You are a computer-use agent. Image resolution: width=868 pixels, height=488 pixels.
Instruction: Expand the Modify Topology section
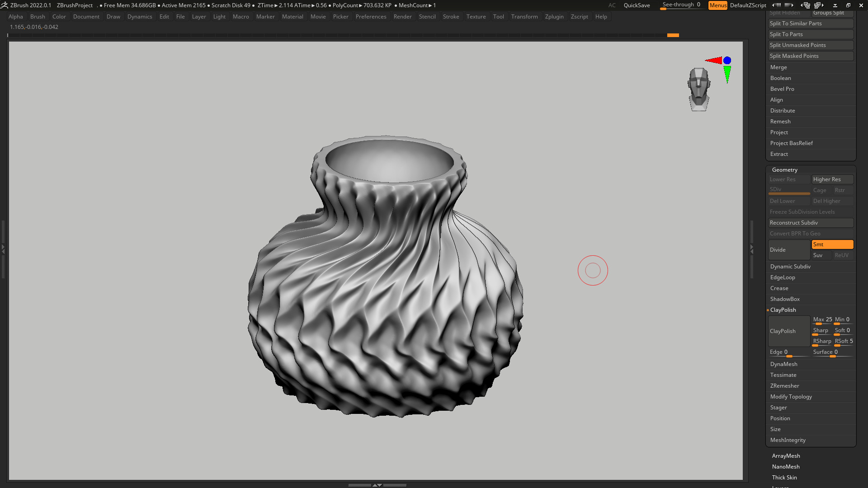pos(791,397)
